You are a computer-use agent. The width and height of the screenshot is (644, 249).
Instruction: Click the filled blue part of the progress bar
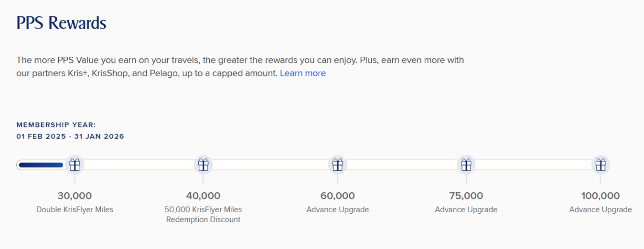click(41, 165)
